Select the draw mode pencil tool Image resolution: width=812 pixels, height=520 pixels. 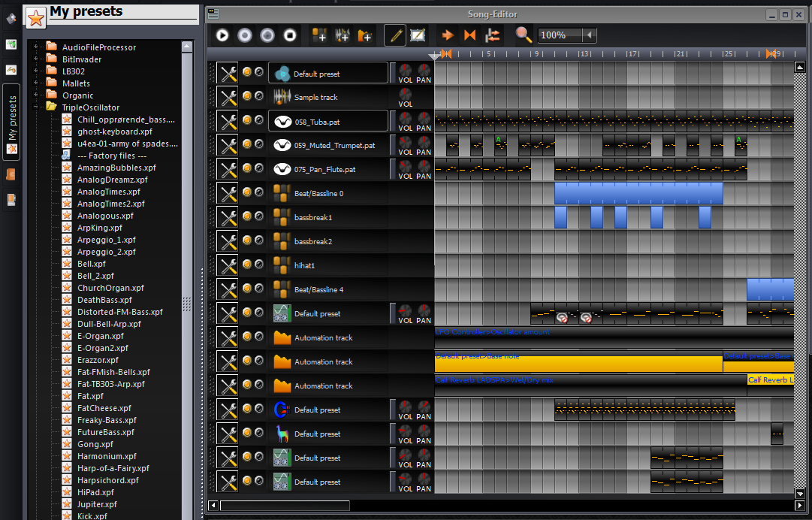(394, 35)
